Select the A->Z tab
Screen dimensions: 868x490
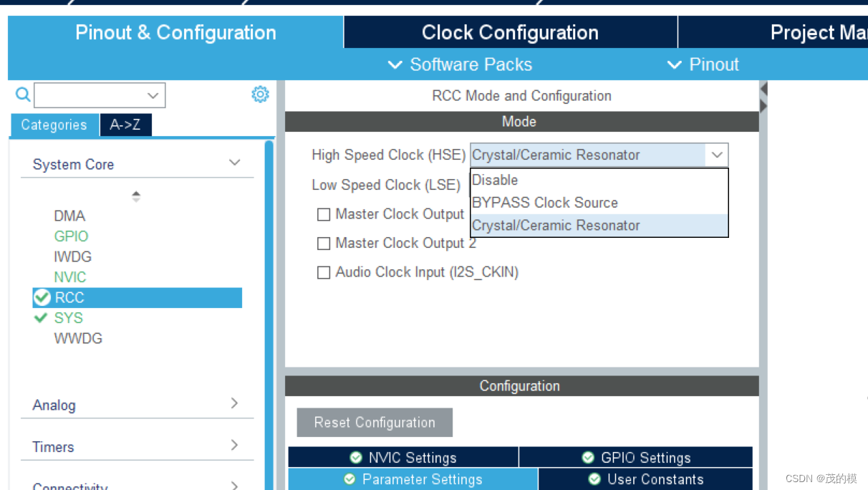pyautogui.click(x=125, y=125)
